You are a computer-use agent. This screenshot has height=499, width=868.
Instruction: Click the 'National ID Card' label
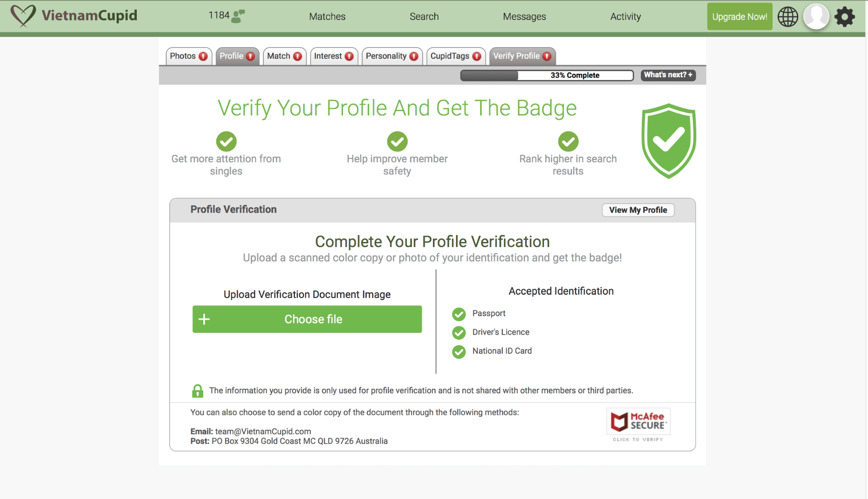tap(502, 351)
